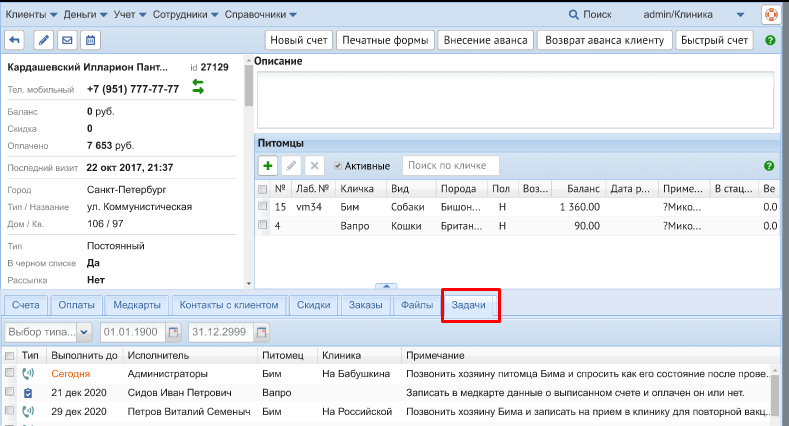
Task: Open the Счета tab
Action: [x=27, y=305]
